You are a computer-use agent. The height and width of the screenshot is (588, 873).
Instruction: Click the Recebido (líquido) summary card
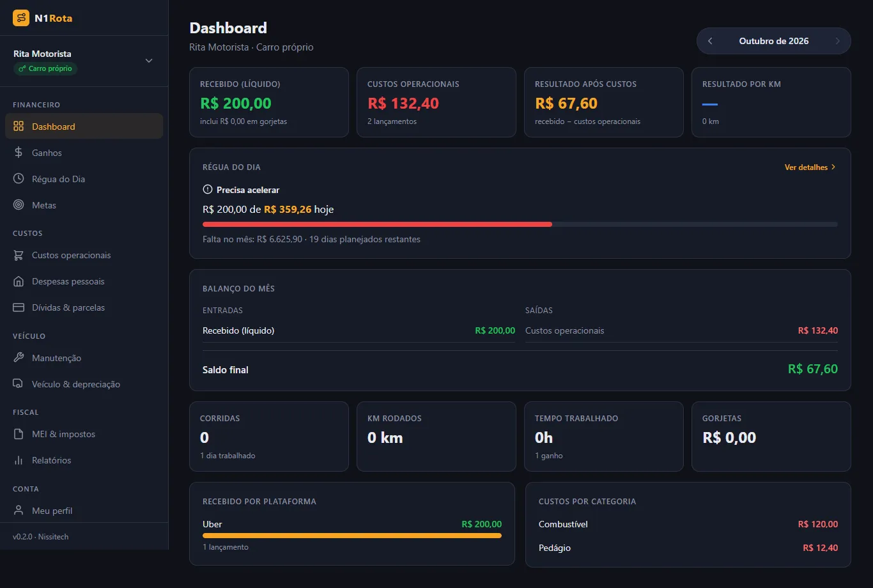point(269,102)
